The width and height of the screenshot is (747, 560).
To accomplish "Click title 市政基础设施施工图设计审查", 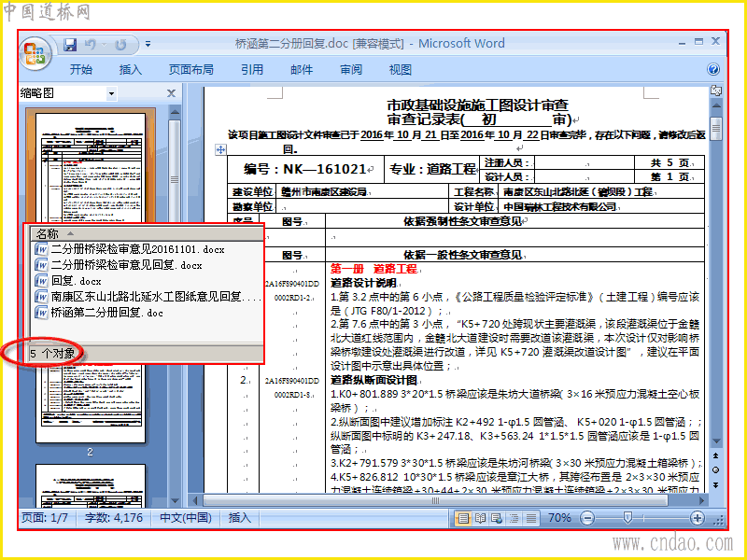I will point(477,105).
